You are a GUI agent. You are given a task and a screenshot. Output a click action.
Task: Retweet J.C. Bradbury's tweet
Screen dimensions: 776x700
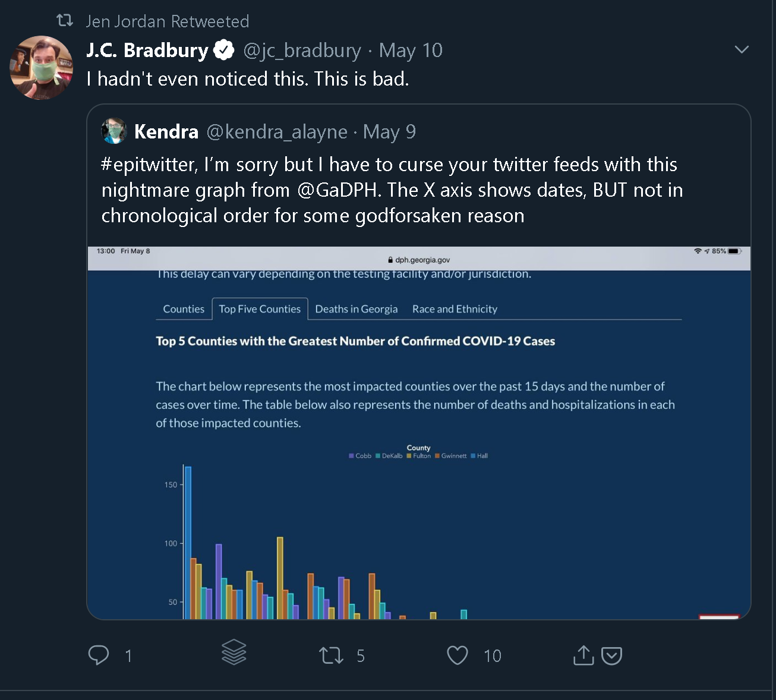click(x=331, y=655)
